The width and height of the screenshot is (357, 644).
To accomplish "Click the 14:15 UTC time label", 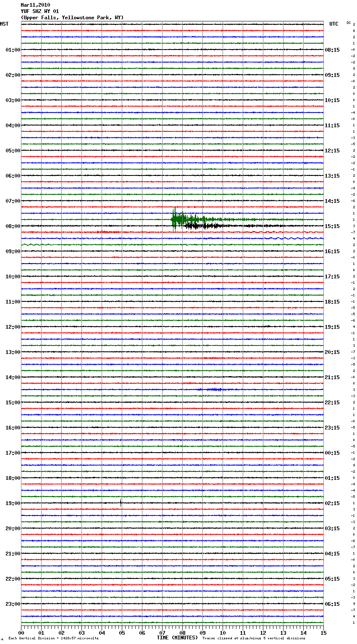I will (332, 201).
